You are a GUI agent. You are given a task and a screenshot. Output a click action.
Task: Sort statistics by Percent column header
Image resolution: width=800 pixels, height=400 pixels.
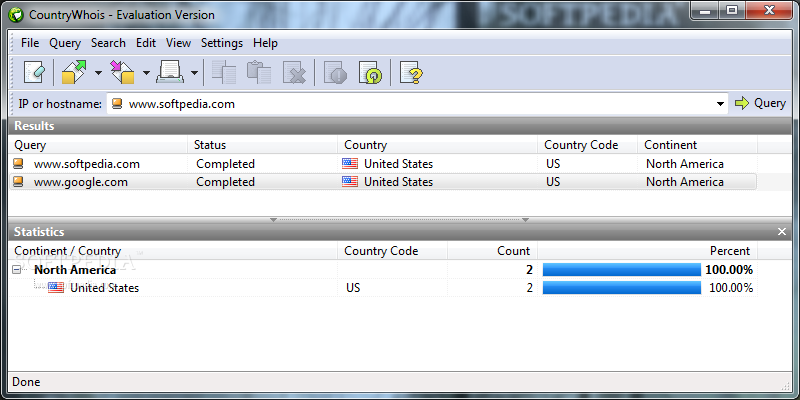(647, 251)
